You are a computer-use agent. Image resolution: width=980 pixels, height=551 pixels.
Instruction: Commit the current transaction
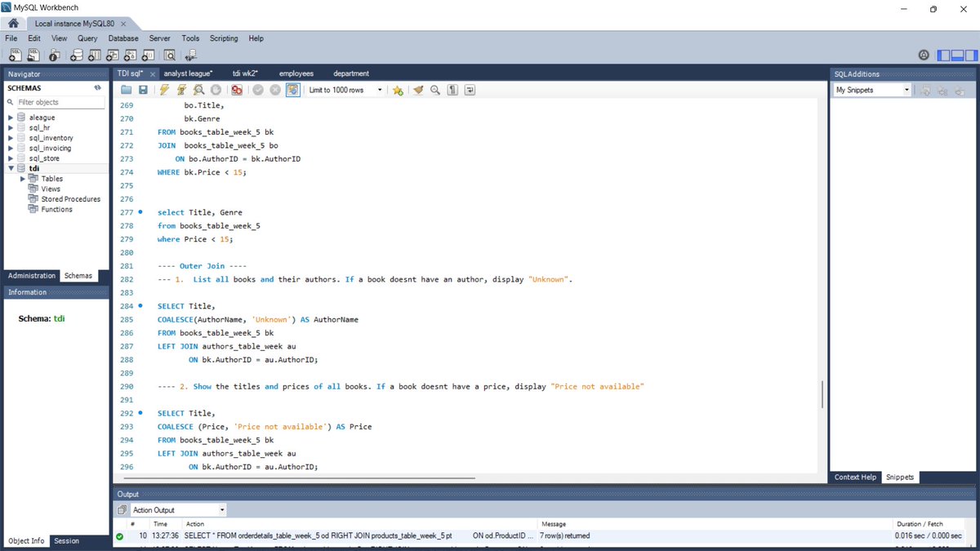tap(257, 90)
